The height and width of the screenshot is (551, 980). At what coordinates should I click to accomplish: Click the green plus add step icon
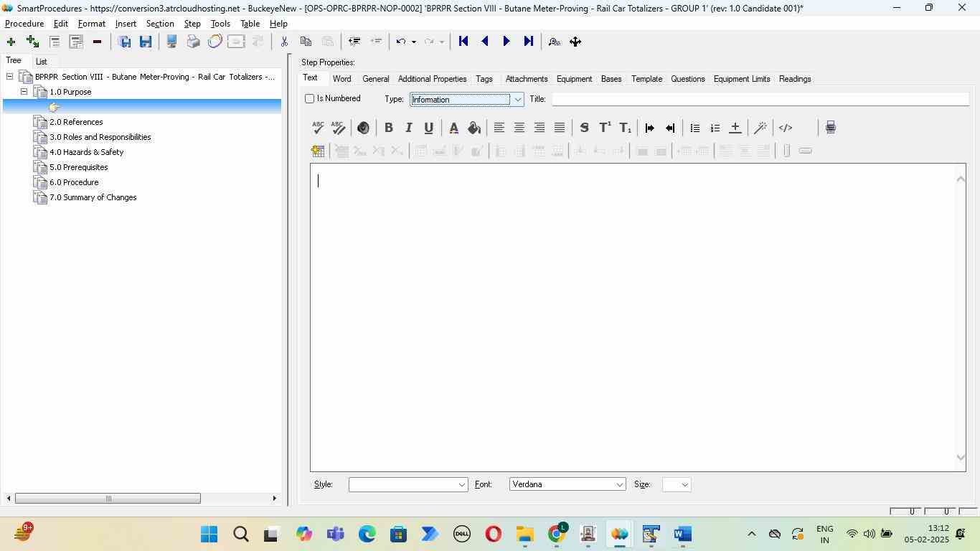click(x=11, y=42)
